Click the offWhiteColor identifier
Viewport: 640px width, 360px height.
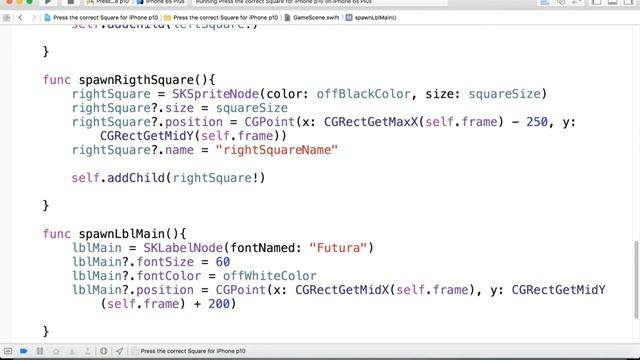pos(269,276)
